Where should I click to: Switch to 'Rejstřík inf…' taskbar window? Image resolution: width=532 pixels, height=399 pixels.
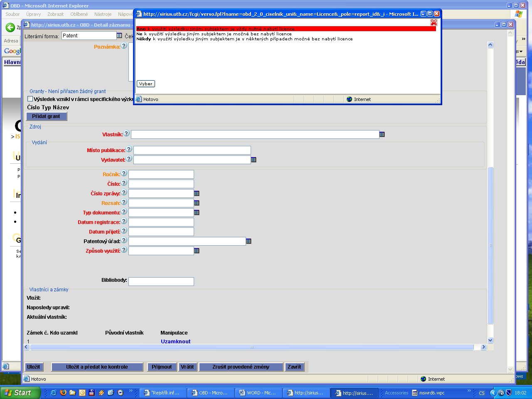pyautogui.click(x=162, y=393)
